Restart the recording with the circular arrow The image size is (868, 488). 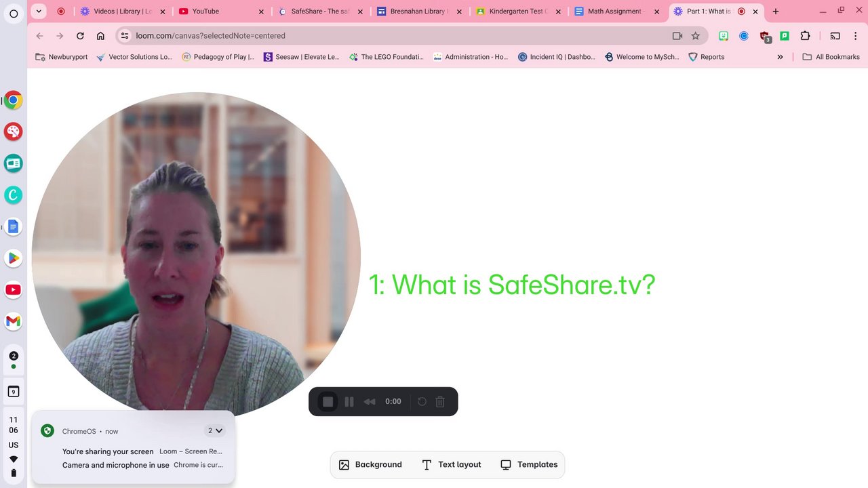[422, 401]
